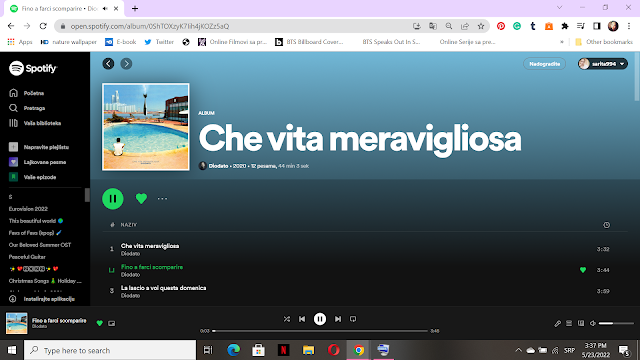Image resolution: width=640 pixels, height=360 pixels.
Task: Open album more options three dots
Action: coord(162,199)
